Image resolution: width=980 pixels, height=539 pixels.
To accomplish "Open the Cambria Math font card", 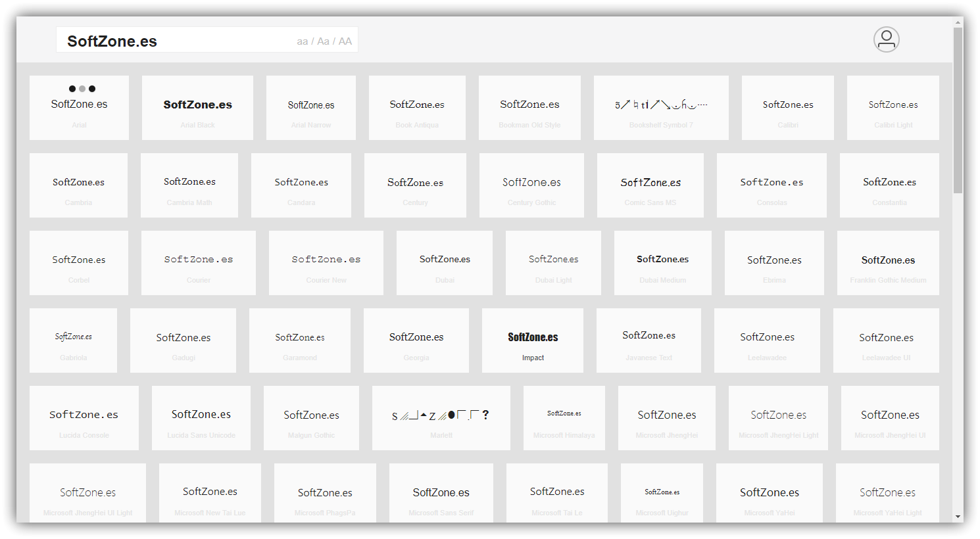I will [x=189, y=185].
